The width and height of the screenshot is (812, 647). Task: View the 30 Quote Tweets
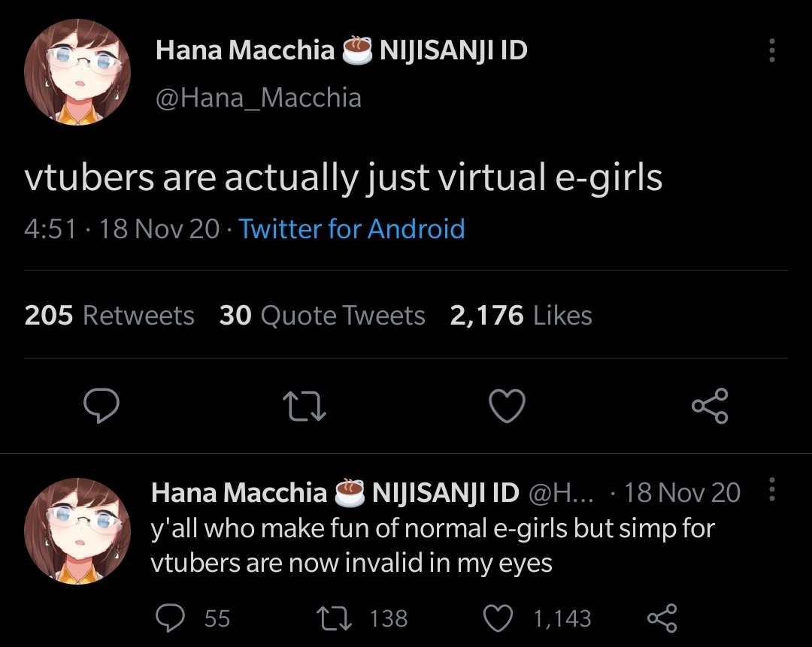322,316
